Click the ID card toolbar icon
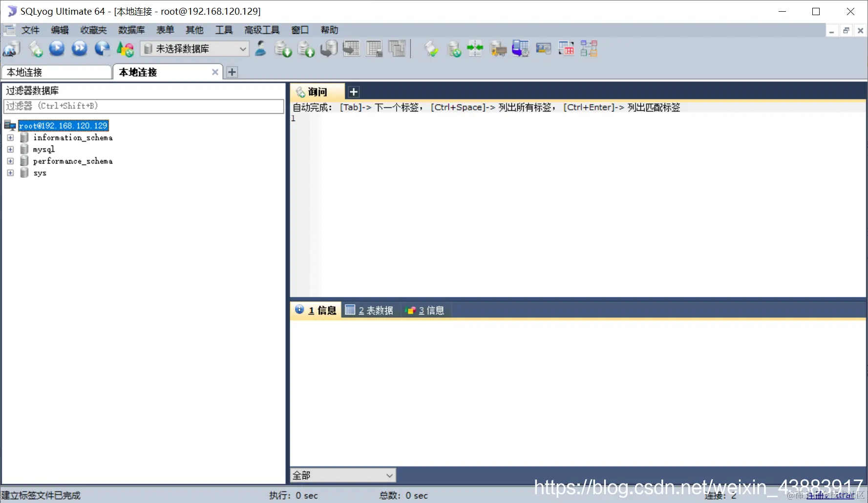The image size is (868, 503). [x=543, y=49]
